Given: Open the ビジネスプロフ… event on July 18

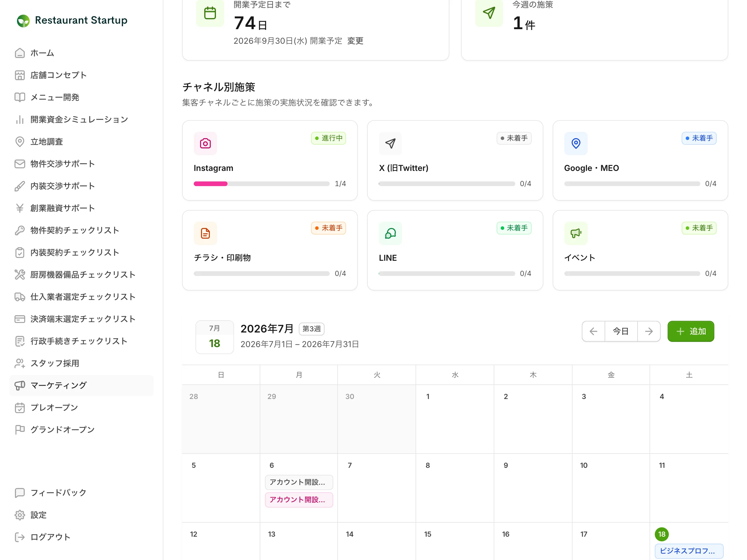Looking at the screenshot, I should click(x=689, y=551).
